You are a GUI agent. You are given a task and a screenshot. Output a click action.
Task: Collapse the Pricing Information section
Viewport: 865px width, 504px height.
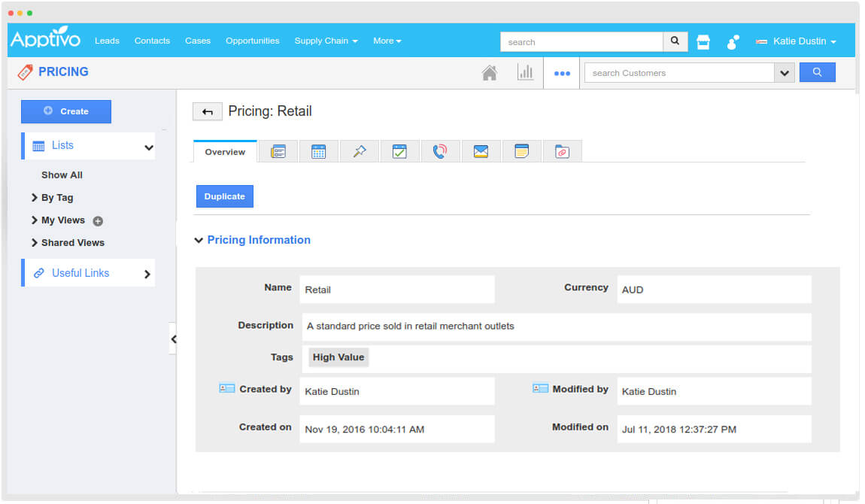pyautogui.click(x=198, y=239)
